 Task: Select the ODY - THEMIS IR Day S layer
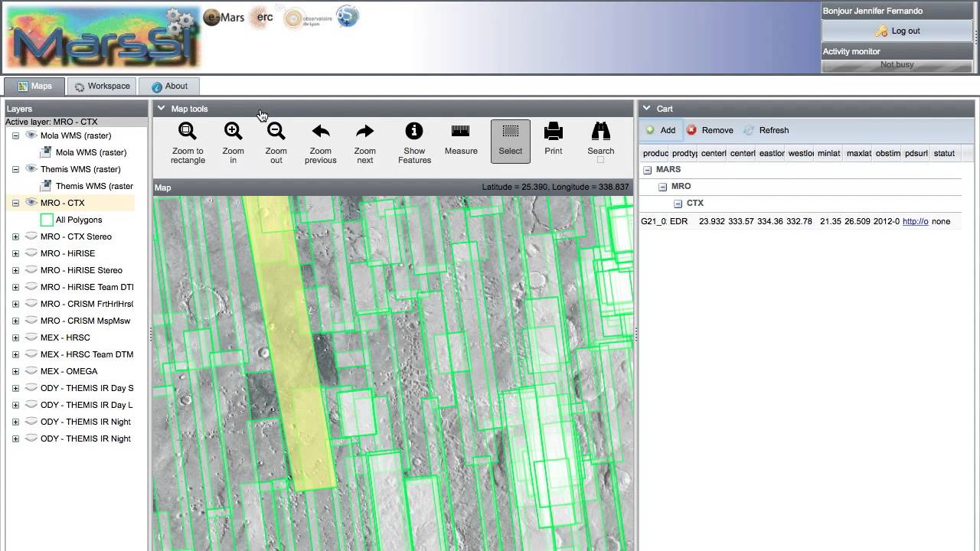(x=87, y=388)
